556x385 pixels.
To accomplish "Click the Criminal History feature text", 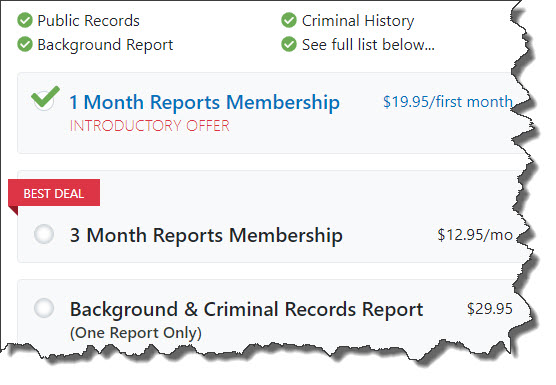I will (358, 21).
